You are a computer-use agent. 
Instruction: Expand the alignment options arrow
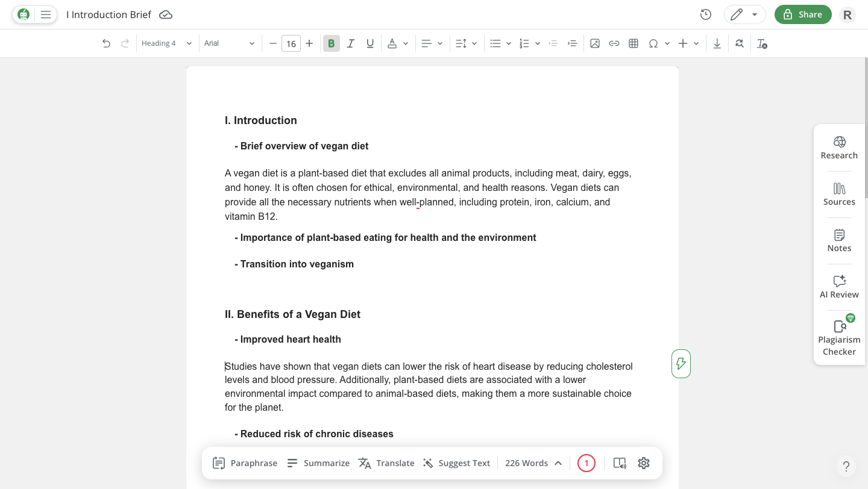coord(440,43)
